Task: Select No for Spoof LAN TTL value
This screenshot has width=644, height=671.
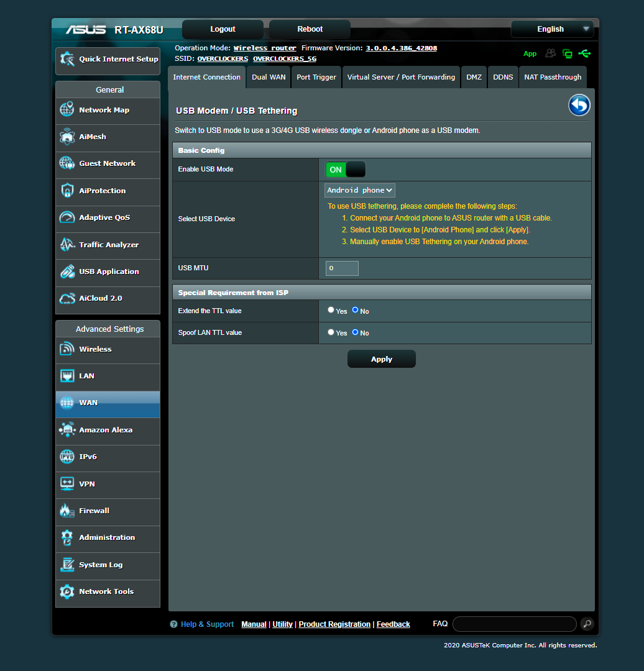Action: 356,332
